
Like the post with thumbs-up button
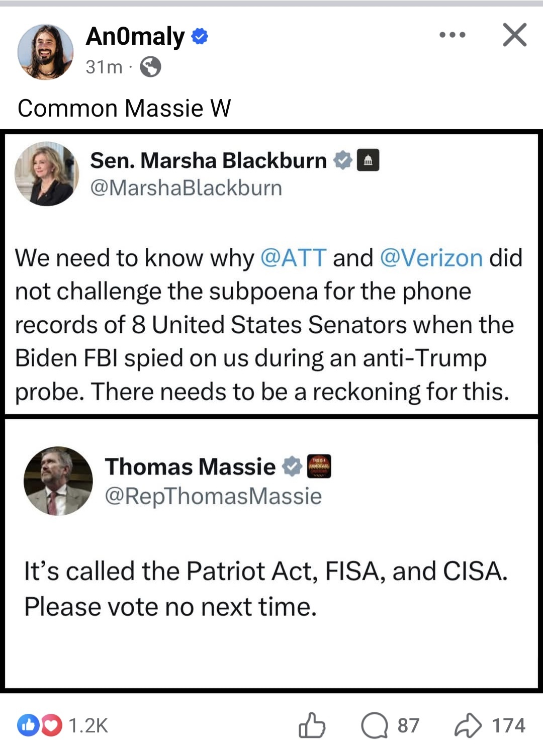click(312, 725)
